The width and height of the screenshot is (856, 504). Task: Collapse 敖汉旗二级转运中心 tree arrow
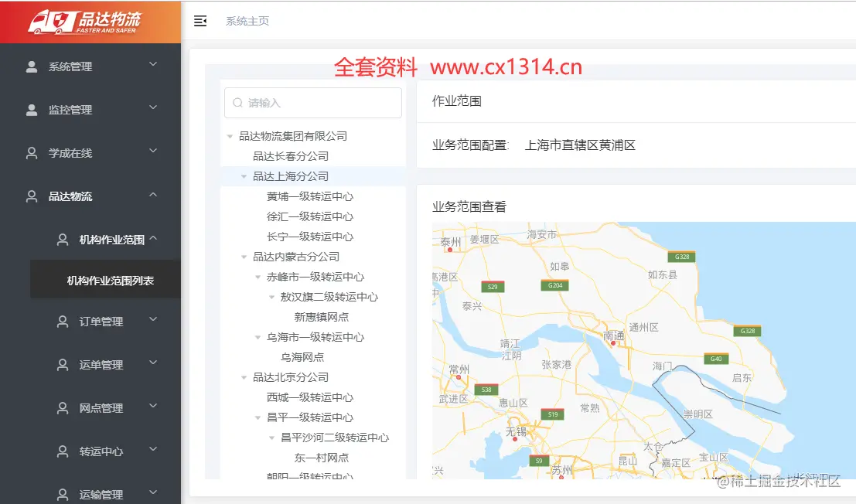272,298
